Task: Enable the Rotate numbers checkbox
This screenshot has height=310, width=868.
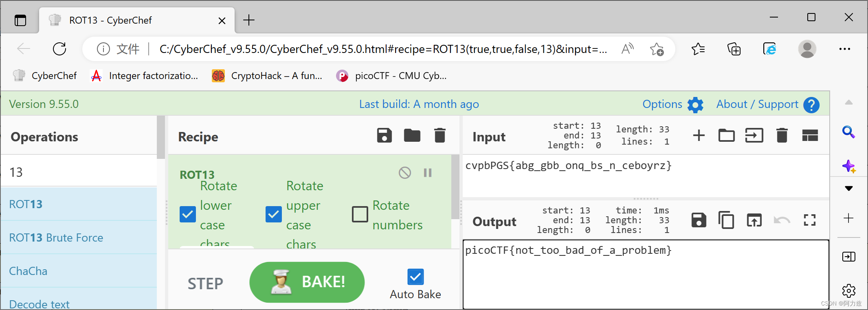Action: (x=360, y=214)
